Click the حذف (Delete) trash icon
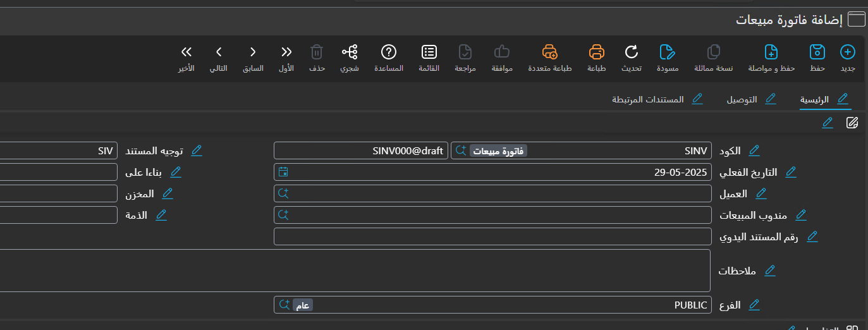868x330 pixels. tap(317, 52)
